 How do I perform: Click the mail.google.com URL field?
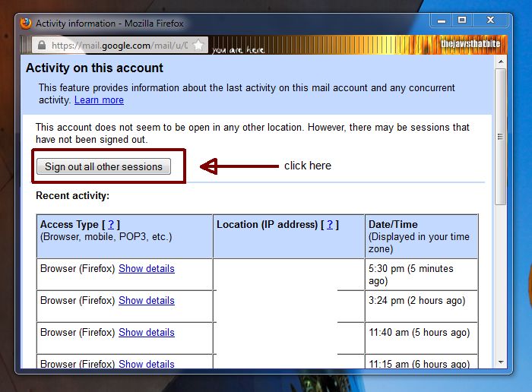(x=120, y=45)
